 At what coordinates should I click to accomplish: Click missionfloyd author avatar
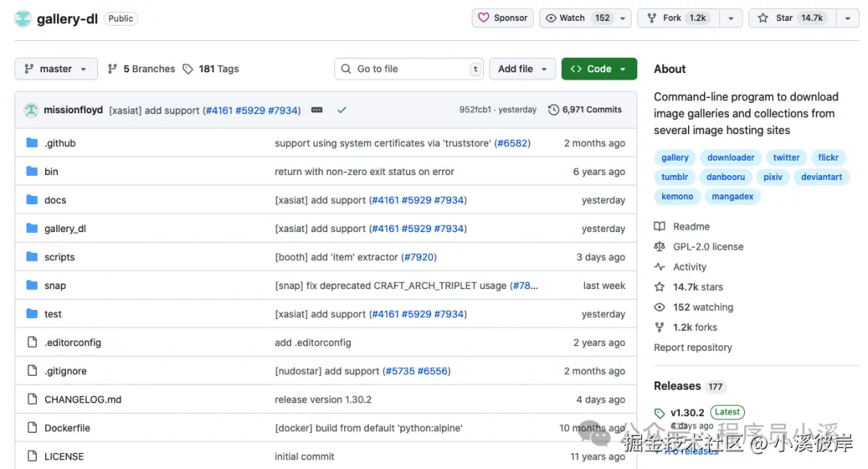pos(31,110)
